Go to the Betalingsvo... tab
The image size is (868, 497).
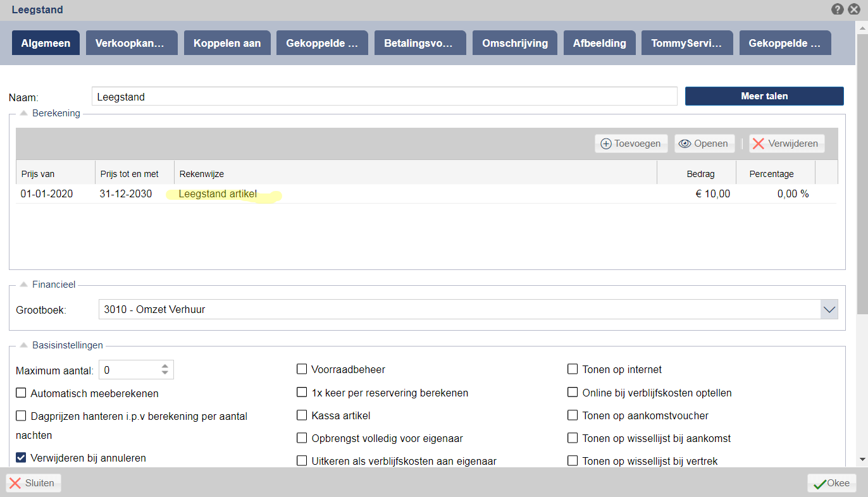coord(420,43)
